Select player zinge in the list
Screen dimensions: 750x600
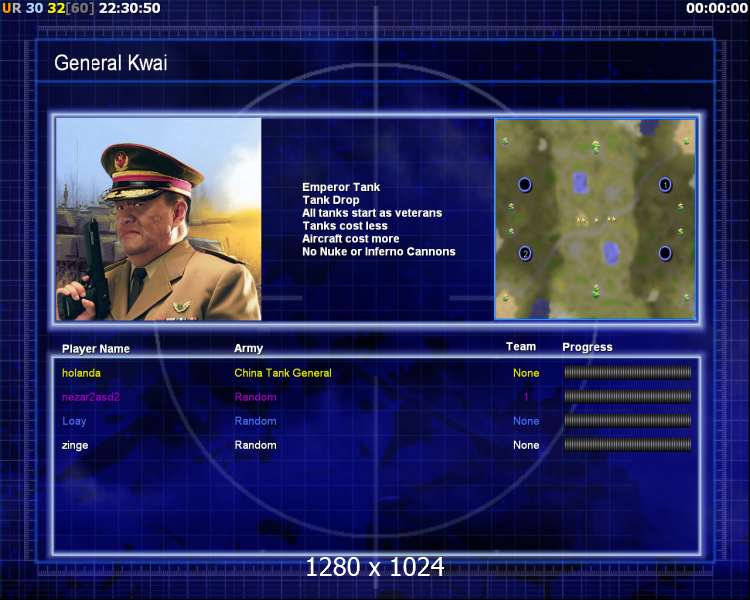click(x=75, y=445)
